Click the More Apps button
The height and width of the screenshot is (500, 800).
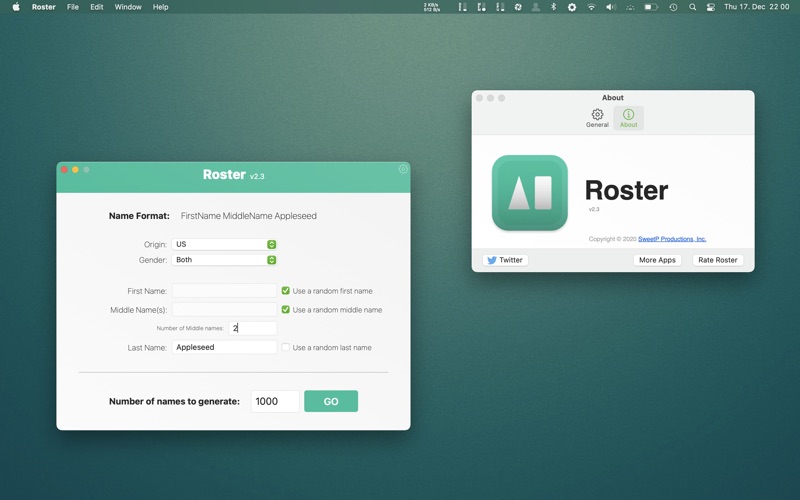tap(657, 260)
